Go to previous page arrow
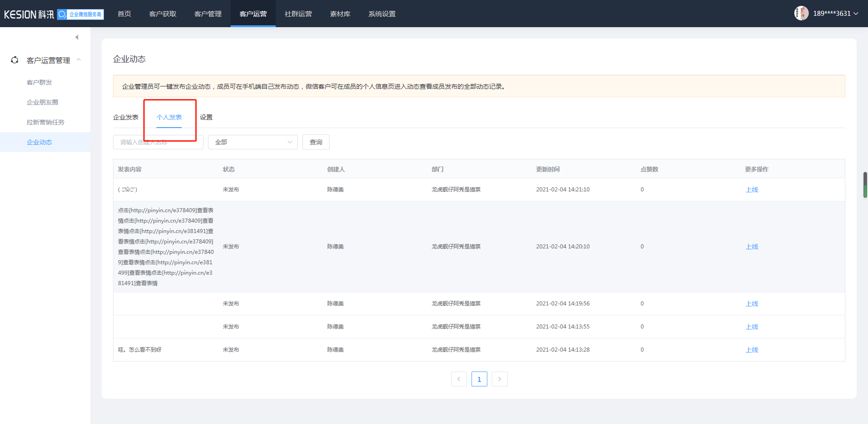Screen dimensions: 868x424 coord(458,379)
